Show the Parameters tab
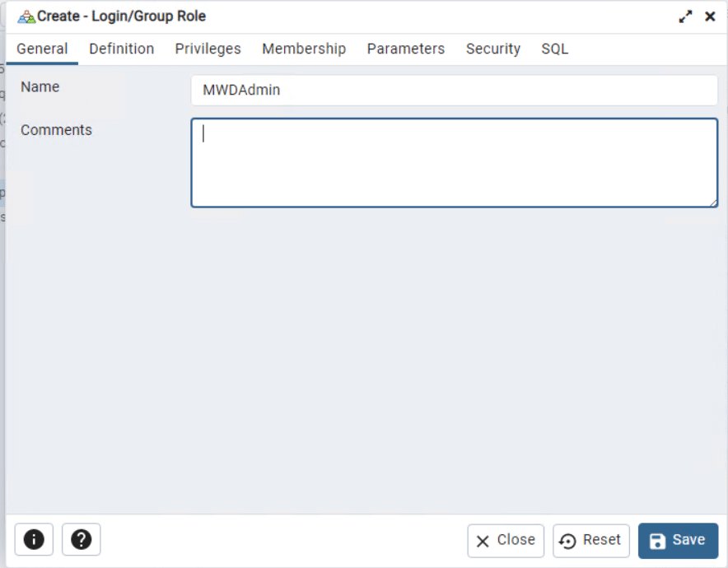 (405, 49)
